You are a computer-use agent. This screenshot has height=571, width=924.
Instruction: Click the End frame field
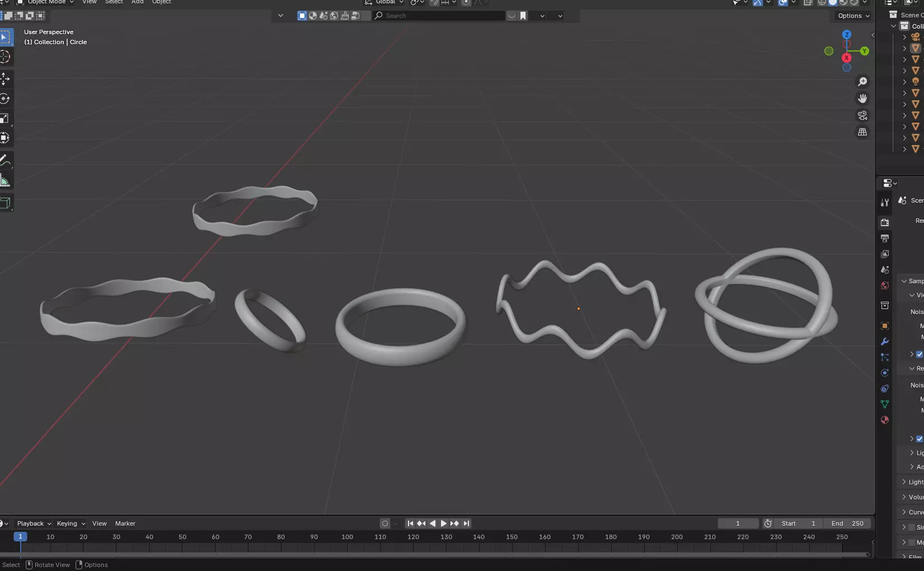coord(847,523)
